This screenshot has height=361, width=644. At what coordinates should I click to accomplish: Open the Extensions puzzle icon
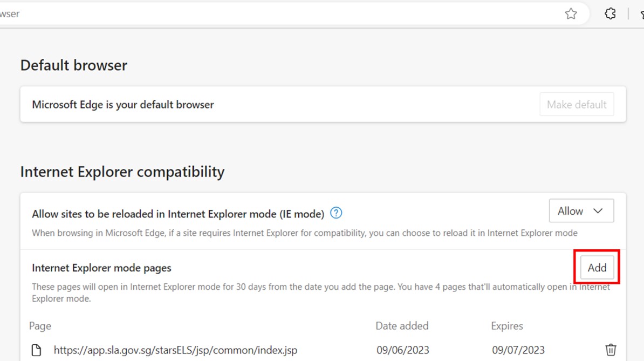pos(610,14)
